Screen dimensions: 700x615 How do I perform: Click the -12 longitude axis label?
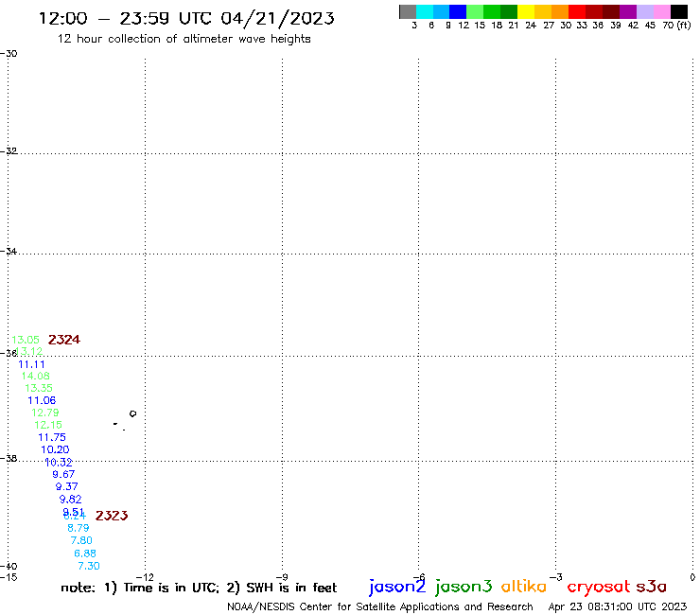coord(145,577)
